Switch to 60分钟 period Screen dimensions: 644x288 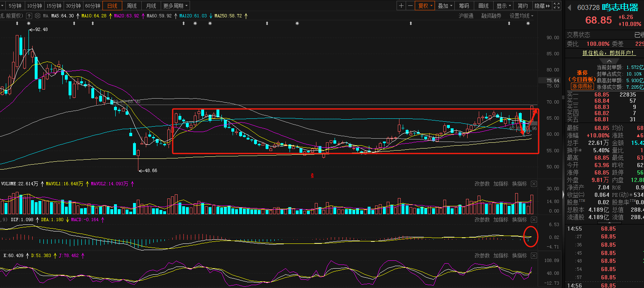[93, 6]
